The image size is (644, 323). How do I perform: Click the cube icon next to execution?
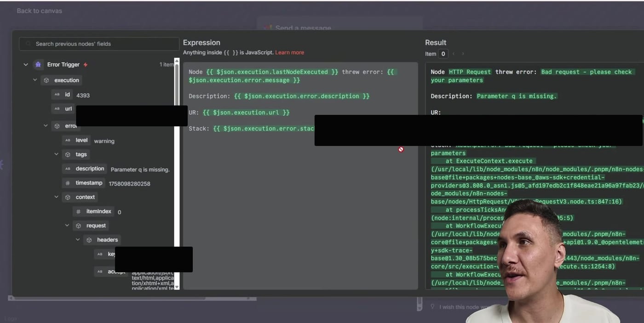point(46,80)
